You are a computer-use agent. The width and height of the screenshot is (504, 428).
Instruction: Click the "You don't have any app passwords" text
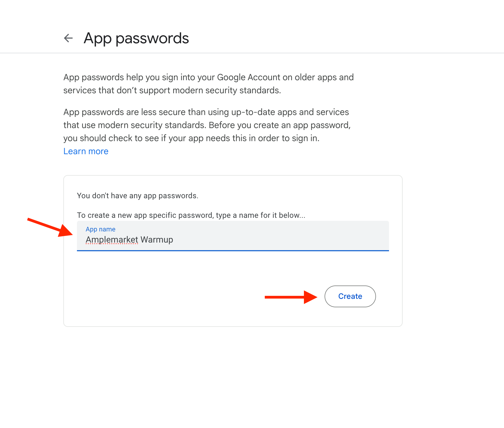coord(138,196)
